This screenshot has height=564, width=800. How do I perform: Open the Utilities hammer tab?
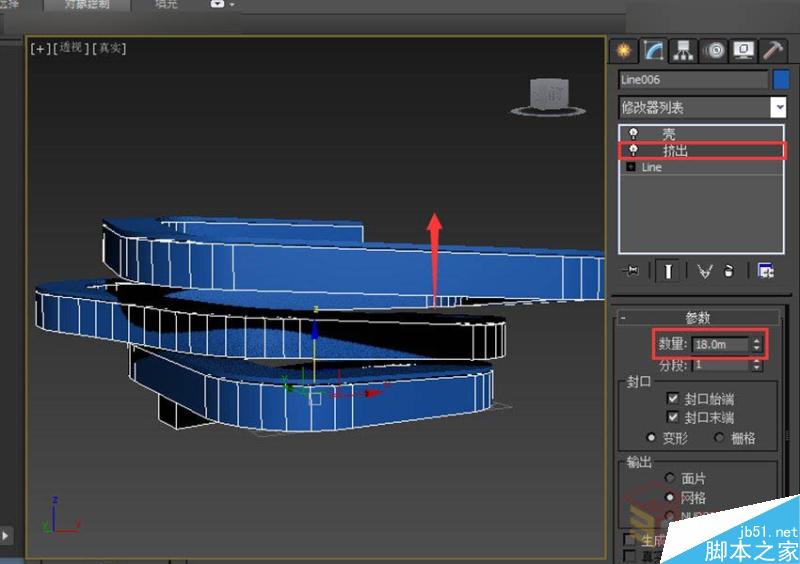tap(772, 50)
